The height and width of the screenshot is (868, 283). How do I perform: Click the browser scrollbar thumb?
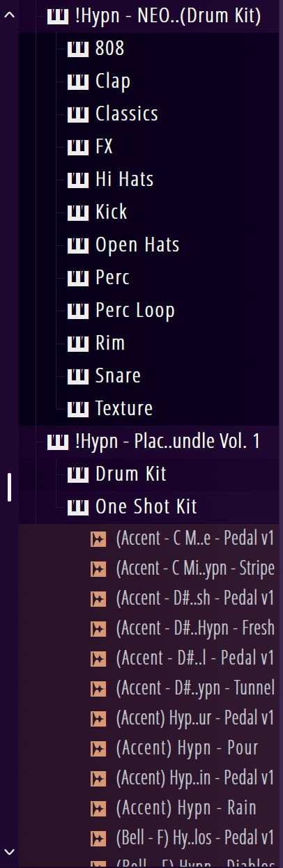pyautogui.click(x=9, y=487)
